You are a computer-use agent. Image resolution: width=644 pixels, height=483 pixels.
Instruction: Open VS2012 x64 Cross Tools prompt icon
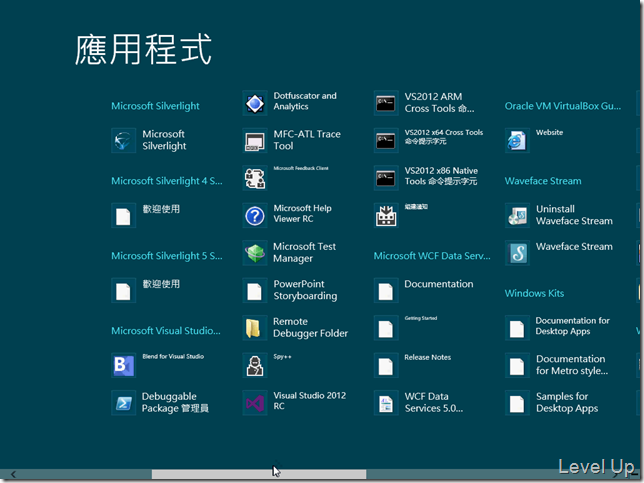point(386,140)
